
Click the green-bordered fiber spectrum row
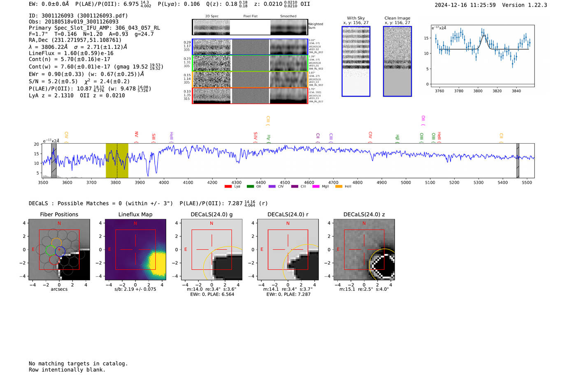(250, 63)
